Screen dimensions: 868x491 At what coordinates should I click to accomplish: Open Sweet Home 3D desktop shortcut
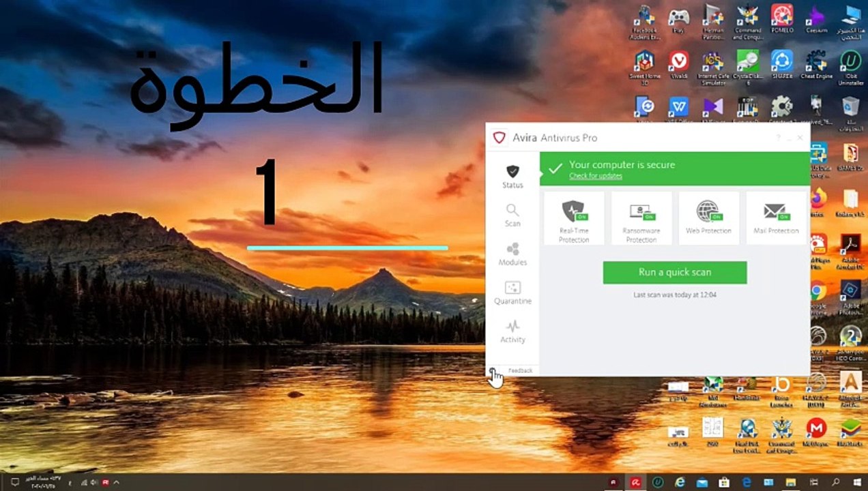(645, 68)
